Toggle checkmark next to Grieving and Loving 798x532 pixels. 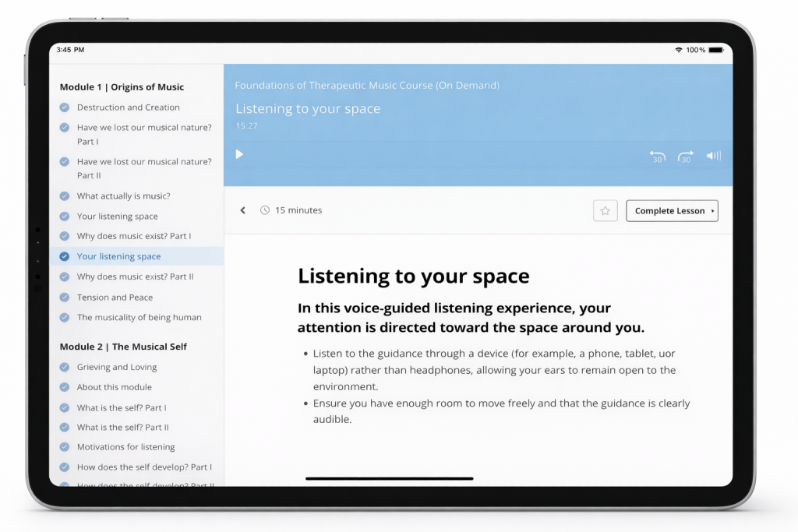coord(65,367)
